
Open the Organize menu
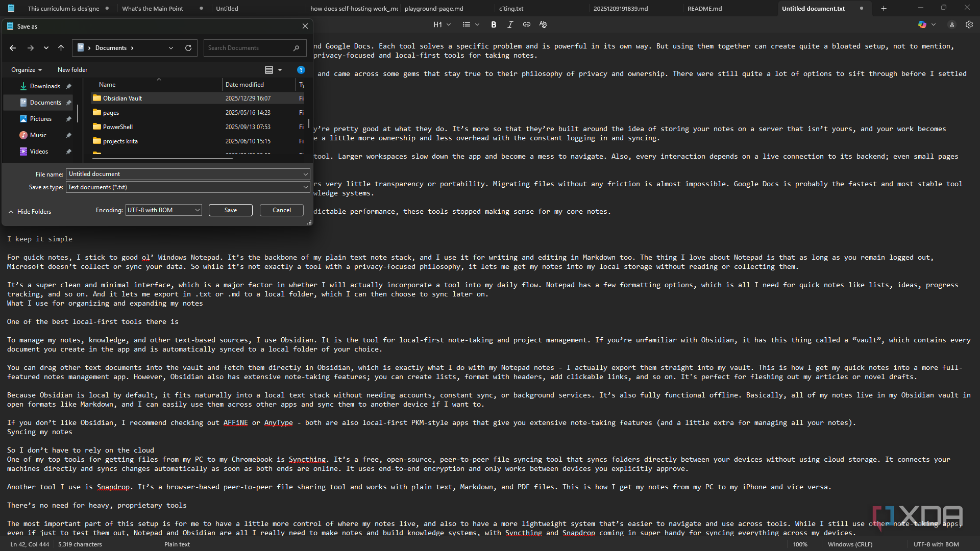click(27, 70)
